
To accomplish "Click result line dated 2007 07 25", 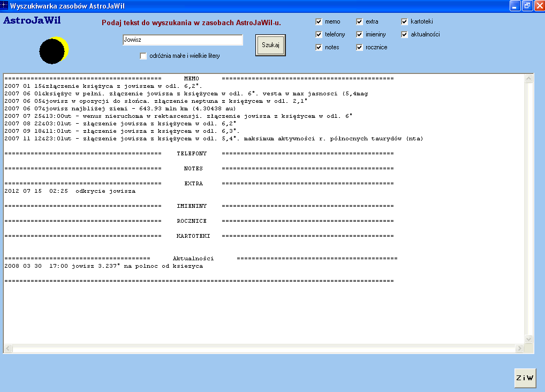I will [x=178, y=116].
